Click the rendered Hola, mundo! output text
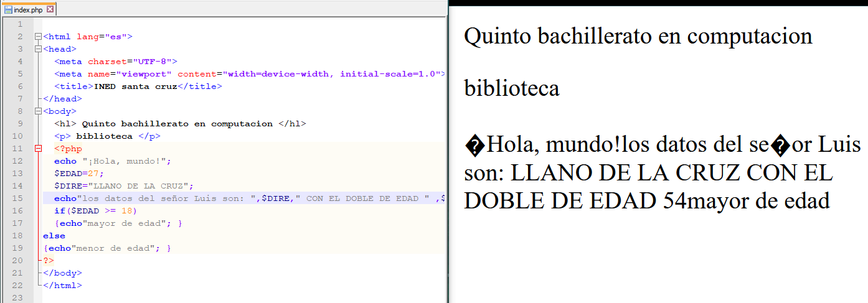This screenshot has width=868, height=303. click(x=554, y=146)
